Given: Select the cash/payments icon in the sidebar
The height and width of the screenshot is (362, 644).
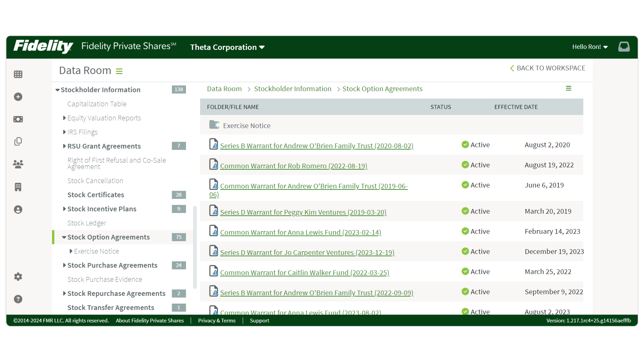Looking at the screenshot, I should click(x=18, y=119).
